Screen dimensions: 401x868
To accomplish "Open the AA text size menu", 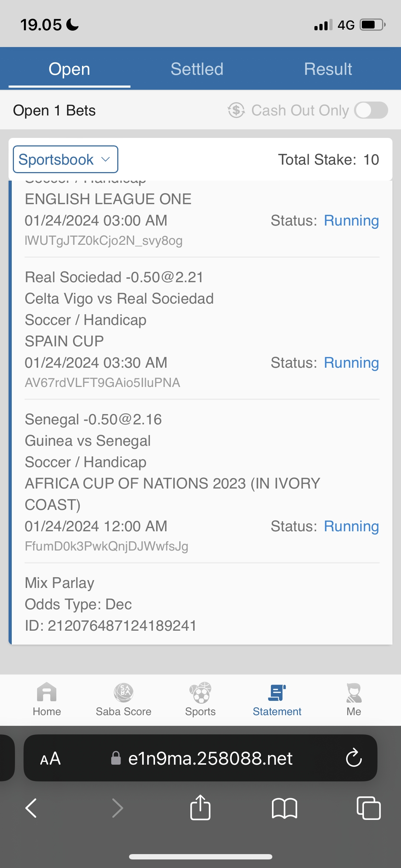I will (x=50, y=758).
